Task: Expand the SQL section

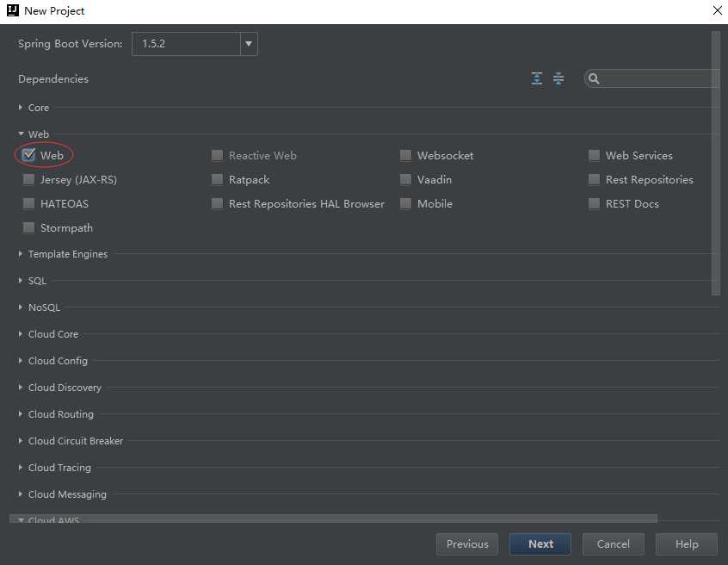Action: point(21,280)
